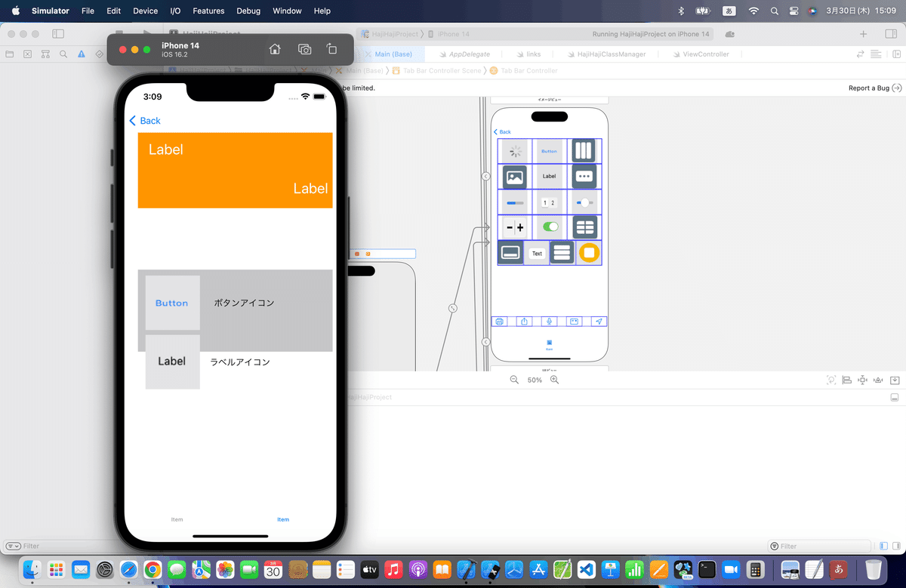Click the storyboard scene Back button

click(x=502, y=132)
